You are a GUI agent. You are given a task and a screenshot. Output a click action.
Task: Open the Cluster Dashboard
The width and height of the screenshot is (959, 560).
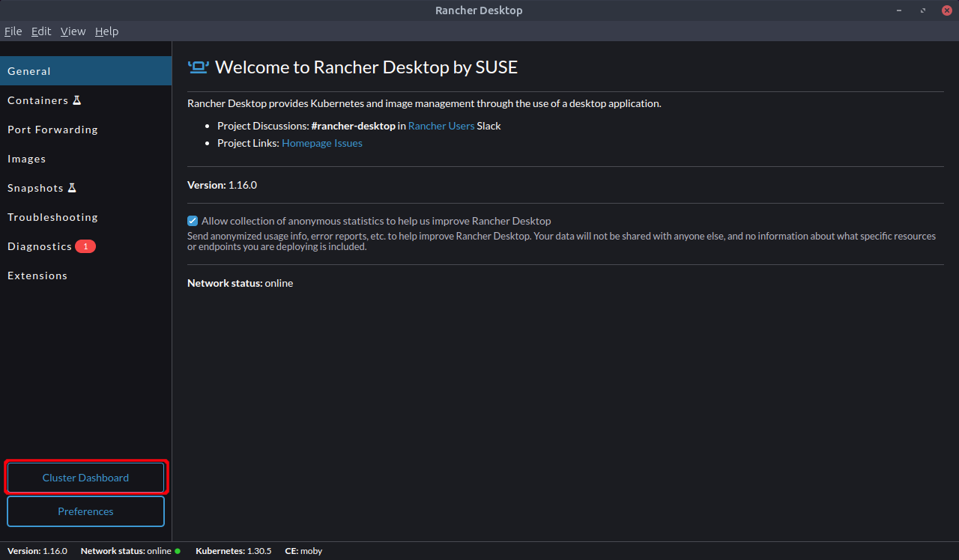[x=85, y=478]
